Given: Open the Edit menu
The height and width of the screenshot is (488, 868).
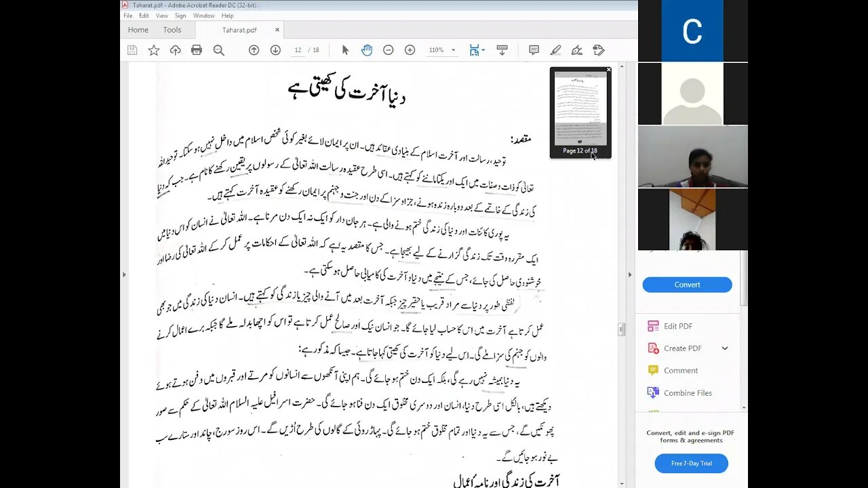Looking at the screenshot, I should (144, 16).
